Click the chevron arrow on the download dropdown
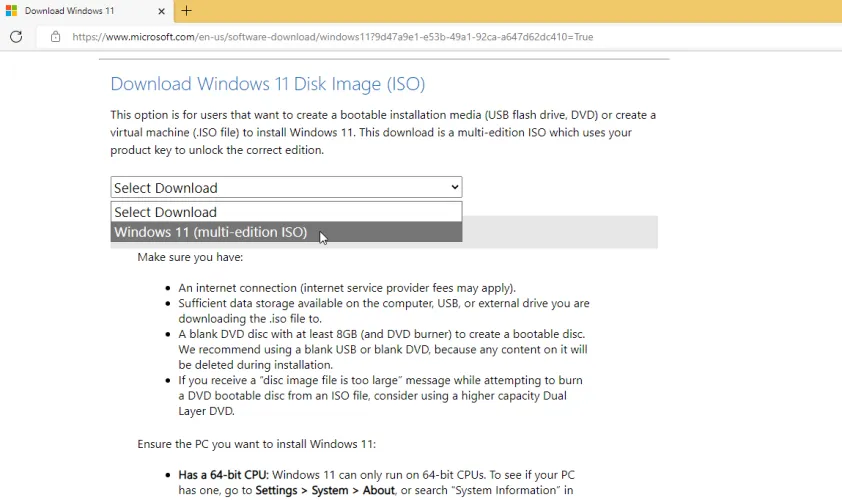The width and height of the screenshot is (842, 500). click(x=455, y=187)
